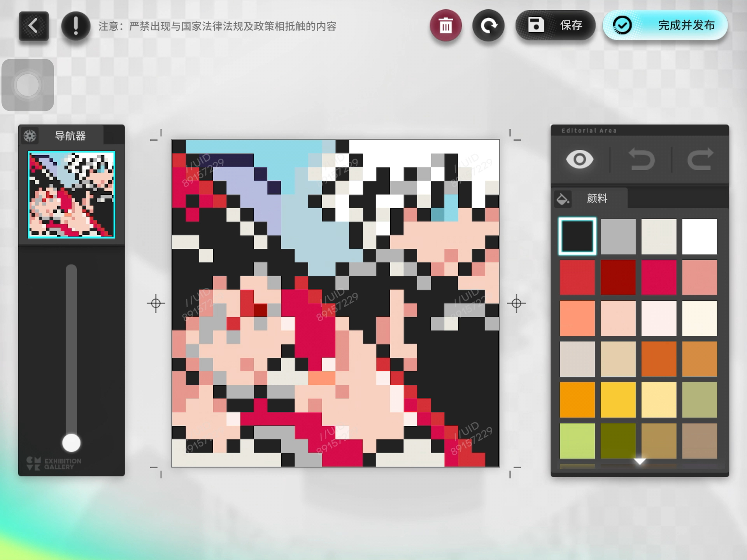Pick the dark olive green swatch
Image resolution: width=747 pixels, height=560 pixels.
pyautogui.click(x=618, y=441)
